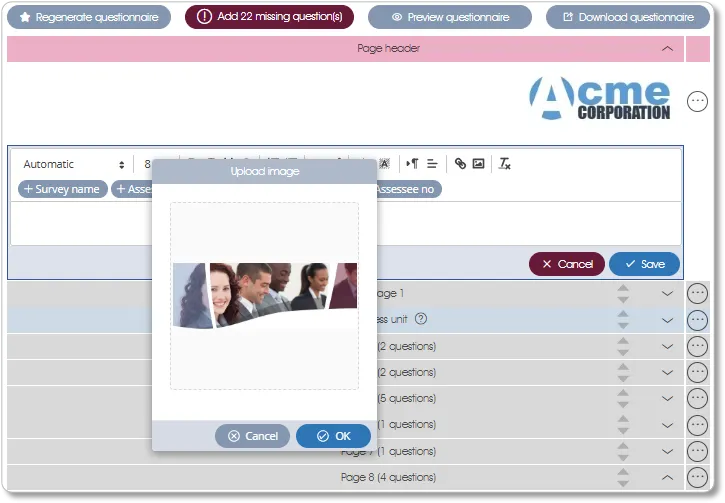Open business unit row options menu

point(697,320)
